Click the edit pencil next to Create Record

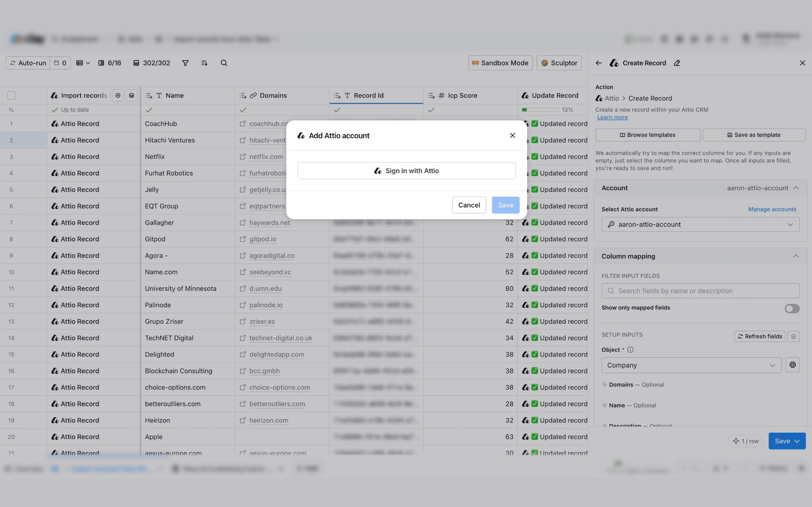tap(677, 63)
